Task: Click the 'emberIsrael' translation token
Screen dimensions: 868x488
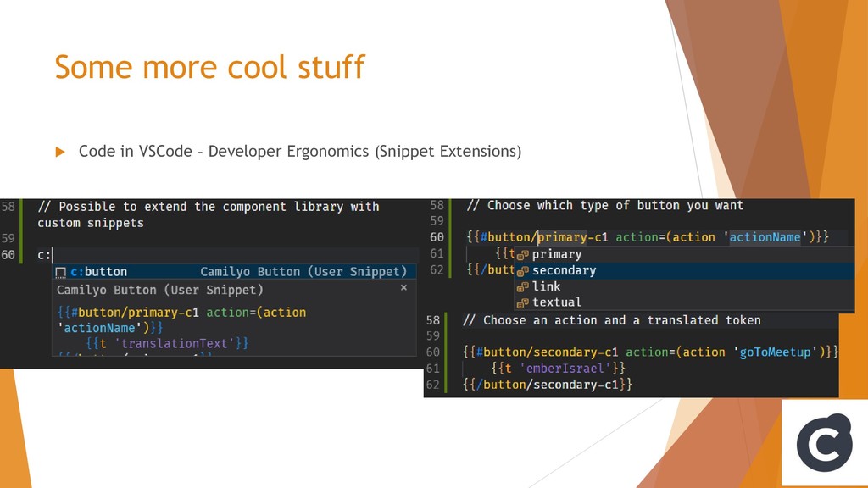Action: point(565,368)
